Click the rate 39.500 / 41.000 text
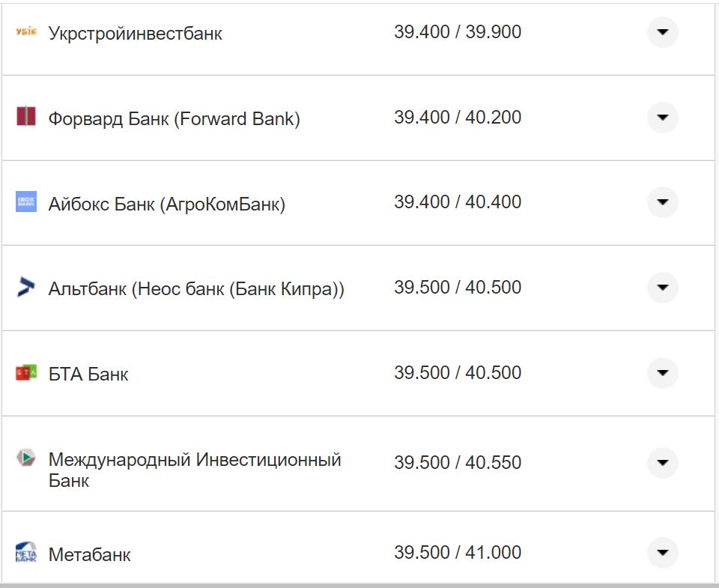This screenshot has width=719, height=588. [458, 552]
